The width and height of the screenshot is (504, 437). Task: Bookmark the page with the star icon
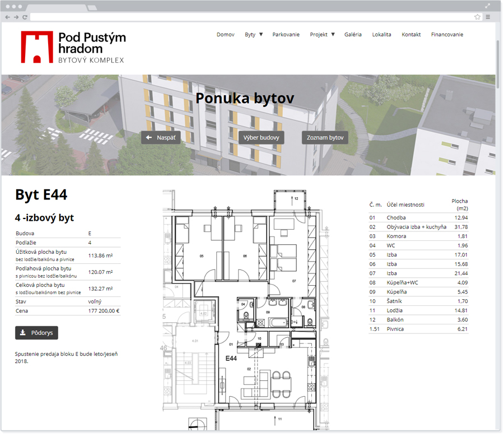(477, 17)
